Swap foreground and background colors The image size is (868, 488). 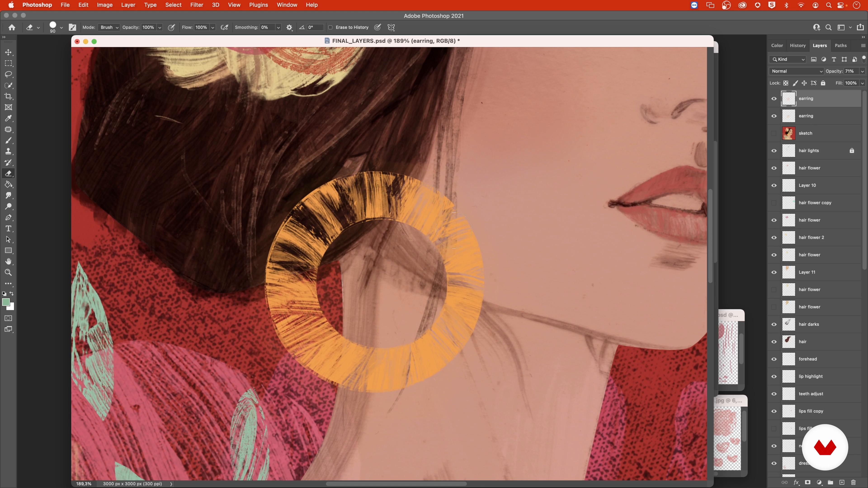12,294
